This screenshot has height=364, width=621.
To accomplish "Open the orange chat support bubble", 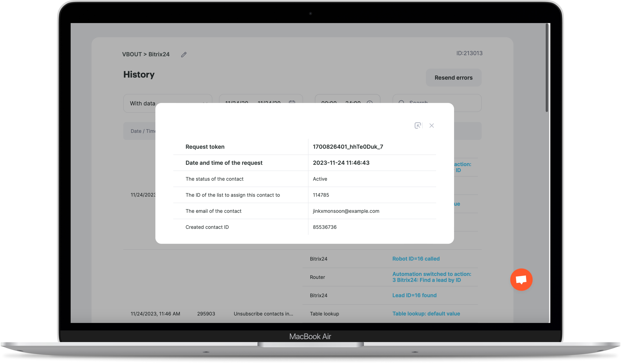I will tap(521, 279).
